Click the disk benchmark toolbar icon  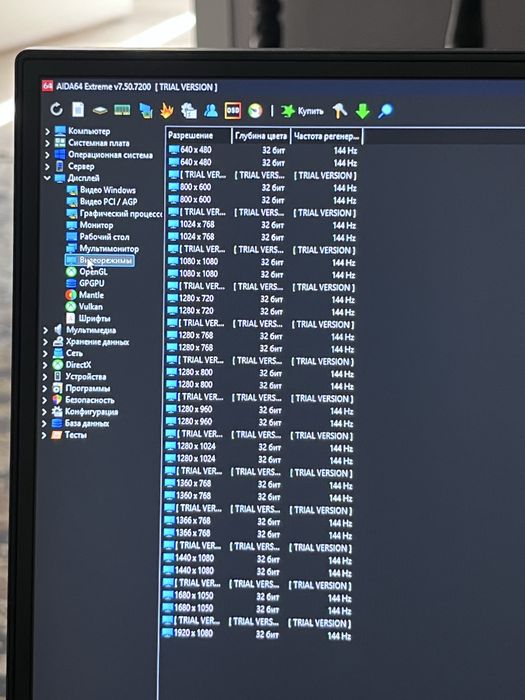click(100, 110)
